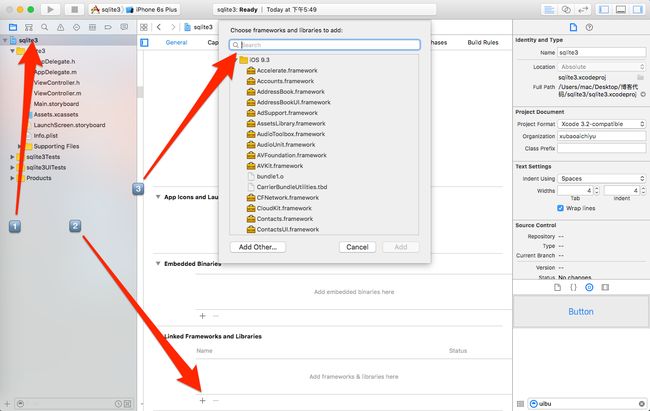Click the framework search field
650x411 pixels.
tap(325, 45)
